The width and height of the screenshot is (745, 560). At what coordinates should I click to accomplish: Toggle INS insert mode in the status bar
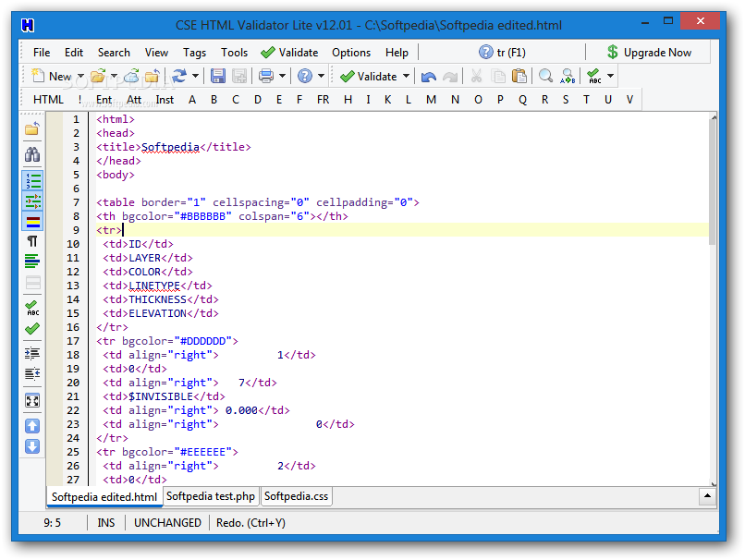[105, 522]
